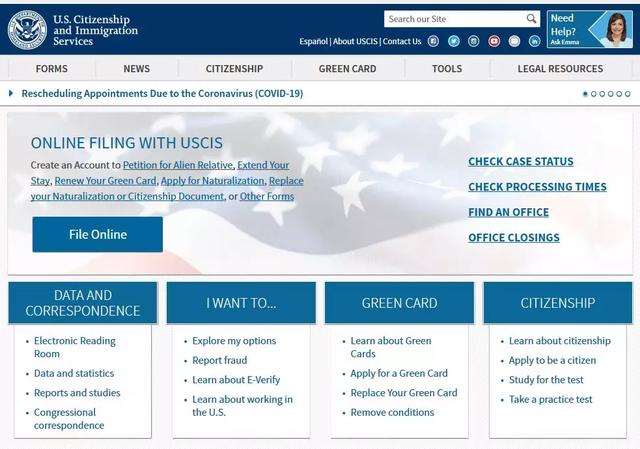Open the LEGAL RESOURCES navigation menu

coord(560,69)
